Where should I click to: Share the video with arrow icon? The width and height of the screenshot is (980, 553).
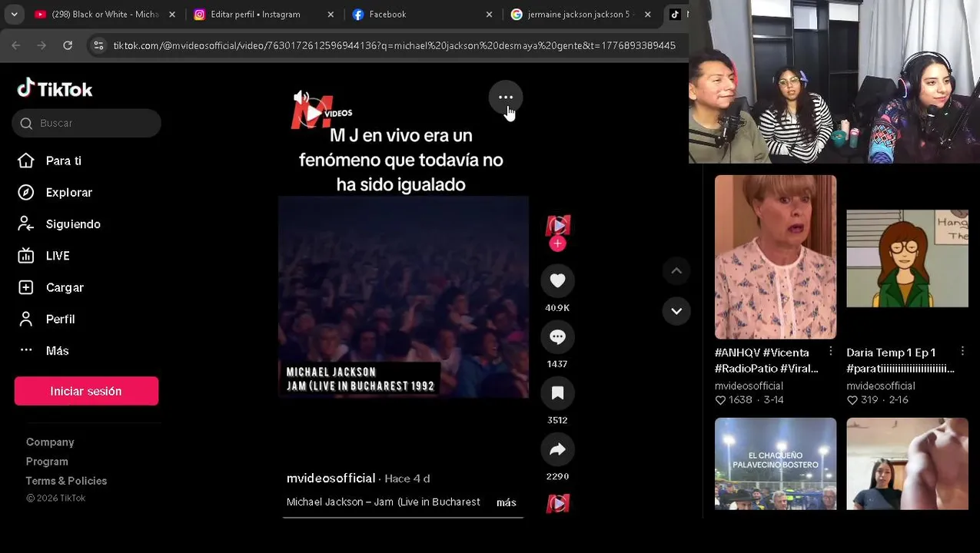point(557,449)
